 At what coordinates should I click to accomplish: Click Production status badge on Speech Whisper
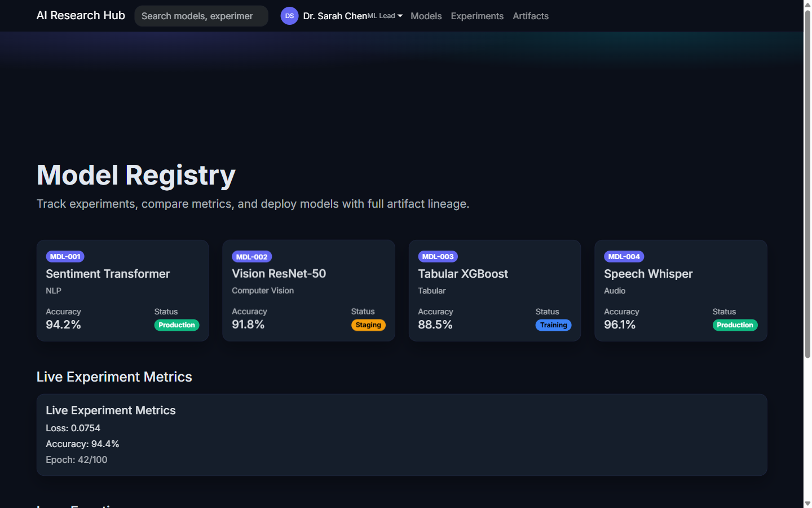pos(735,325)
